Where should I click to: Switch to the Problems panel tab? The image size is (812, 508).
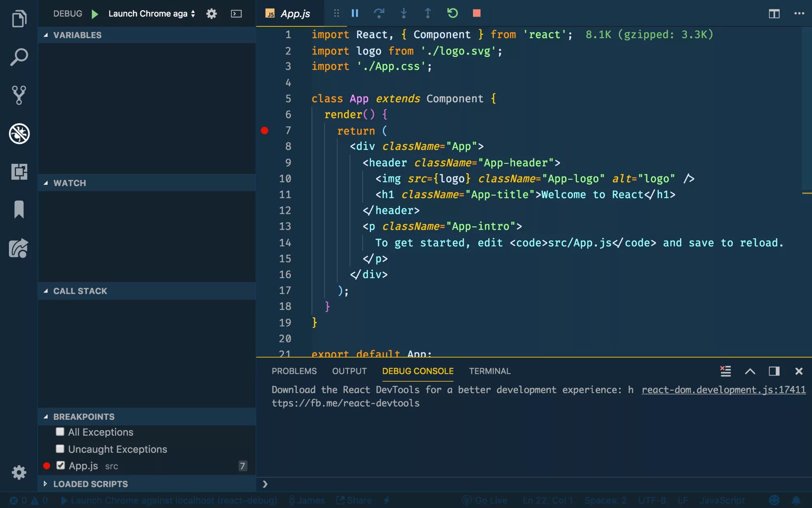[x=294, y=371]
